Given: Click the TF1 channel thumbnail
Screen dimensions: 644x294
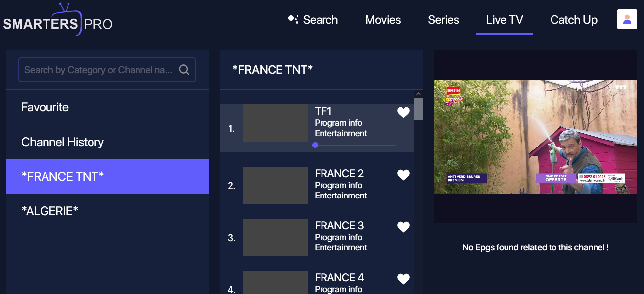Looking at the screenshot, I should click(x=276, y=123).
